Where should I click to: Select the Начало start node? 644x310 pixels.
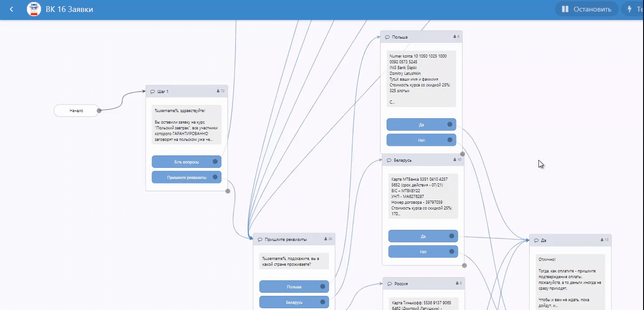(x=76, y=111)
